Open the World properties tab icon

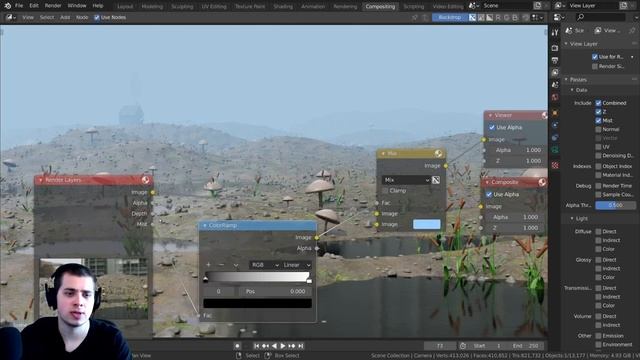(555, 97)
